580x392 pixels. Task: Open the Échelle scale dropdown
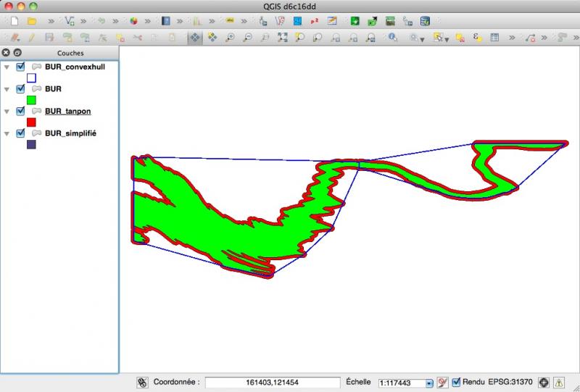[429, 383]
